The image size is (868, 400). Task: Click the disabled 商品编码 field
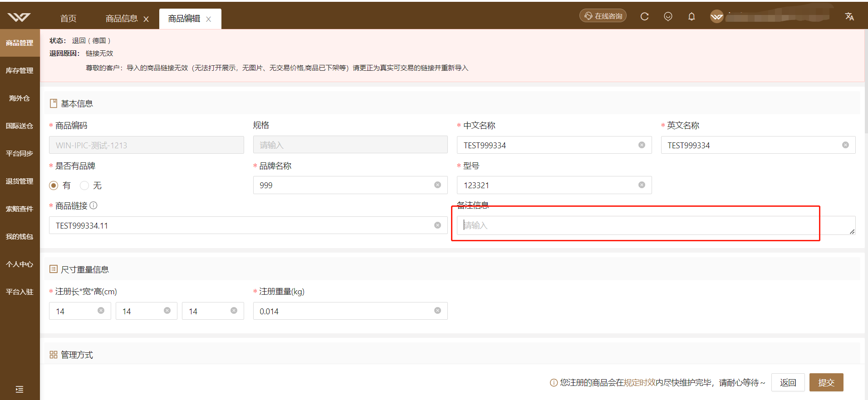147,145
